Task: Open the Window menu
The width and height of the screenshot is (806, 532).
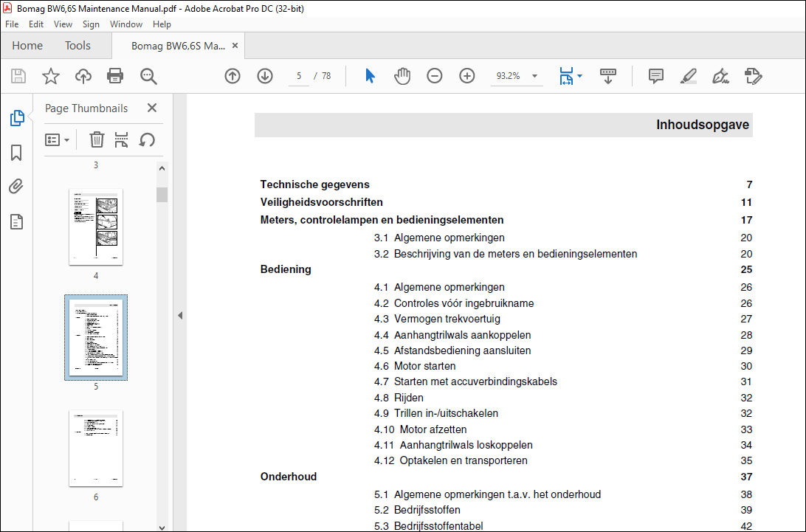Action: 126,24
